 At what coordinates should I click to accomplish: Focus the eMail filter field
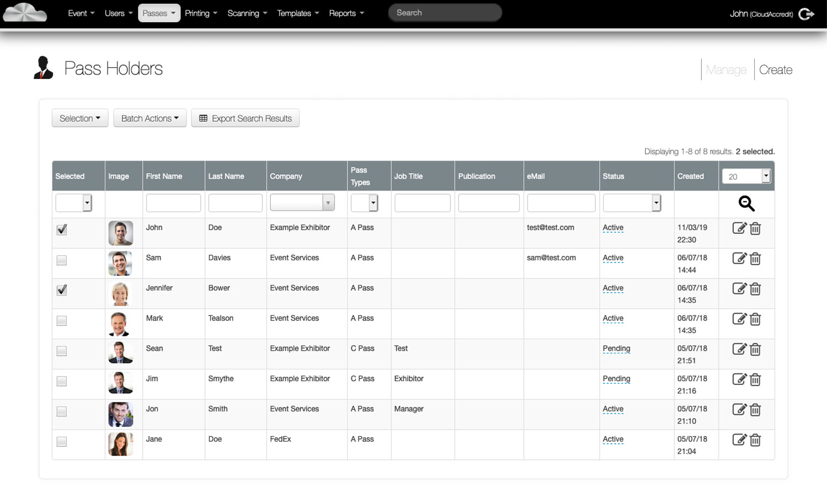point(561,203)
